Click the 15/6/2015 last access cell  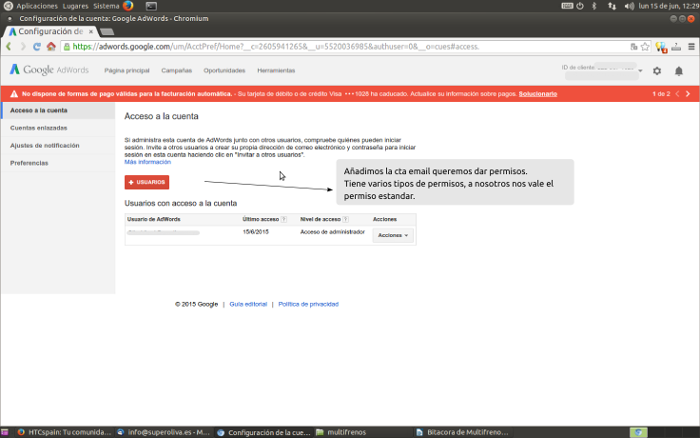[x=255, y=232]
